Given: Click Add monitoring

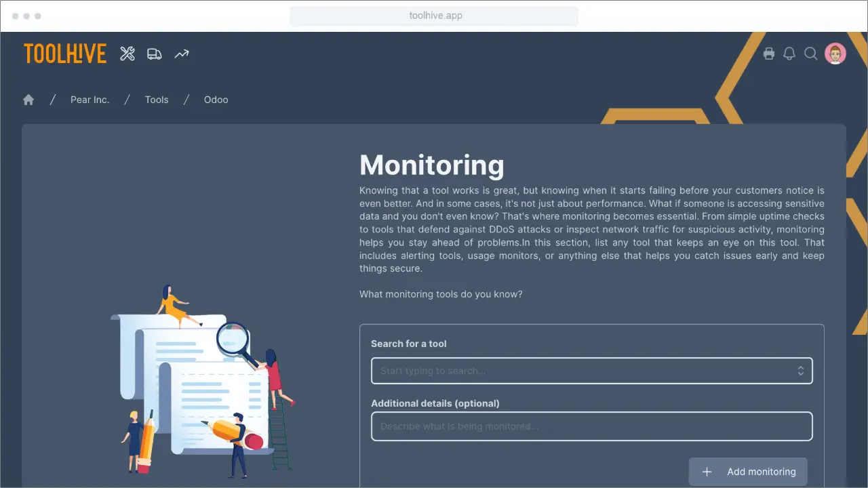Looking at the screenshot, I should (748, 472).
